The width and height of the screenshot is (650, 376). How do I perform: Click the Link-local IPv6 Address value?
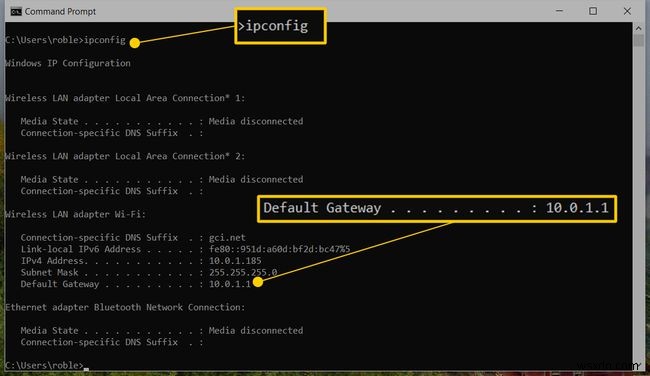pyautogui.click(x=279, y=249)
